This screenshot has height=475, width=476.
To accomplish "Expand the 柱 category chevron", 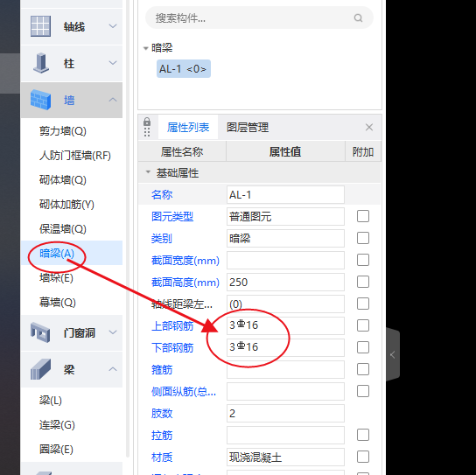I will [113, 63].
